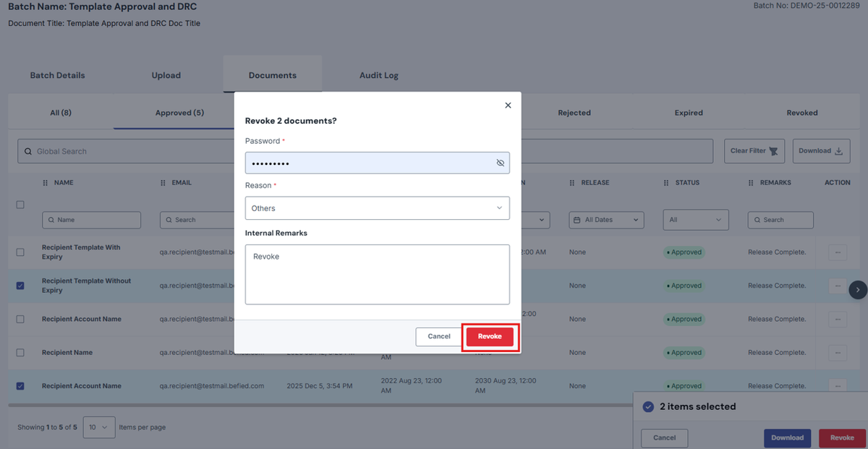This screenshot has height=449, width=868.
Task: Click the 2 items selected label
Action: tap(698, 406)
